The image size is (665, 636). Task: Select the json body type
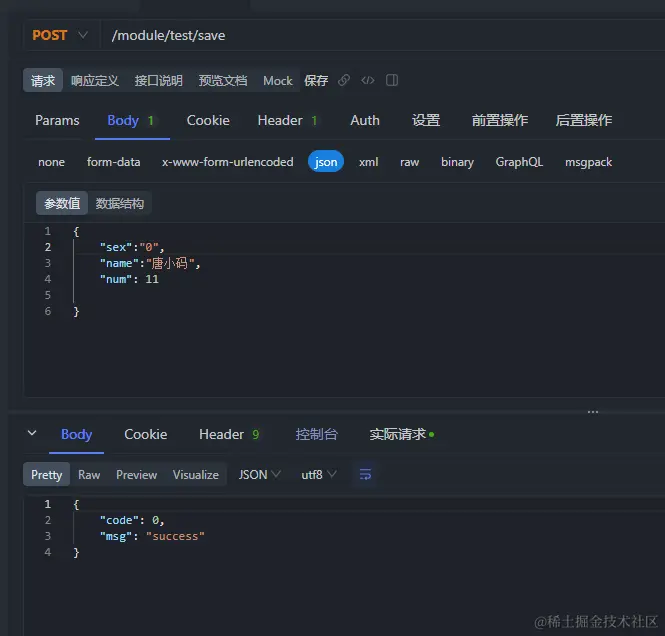(326, 162)
